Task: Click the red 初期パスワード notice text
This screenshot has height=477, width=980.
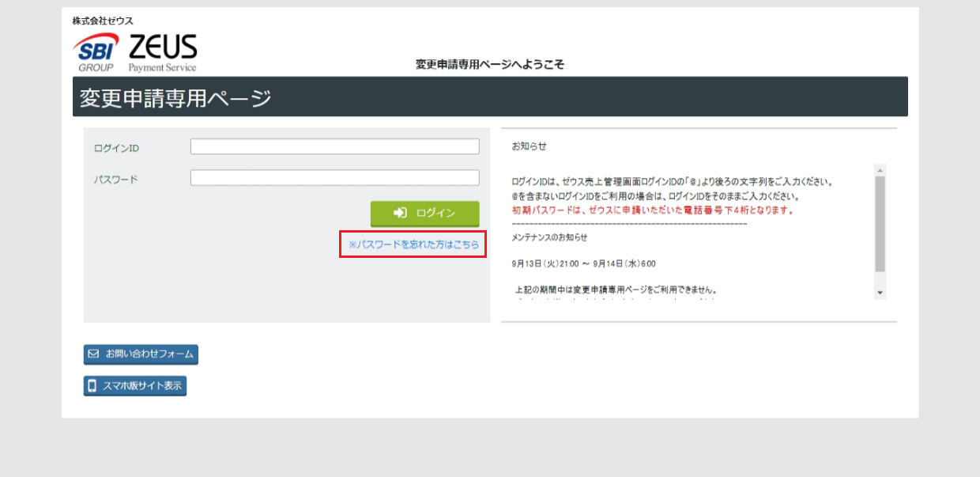Action: 653,210
